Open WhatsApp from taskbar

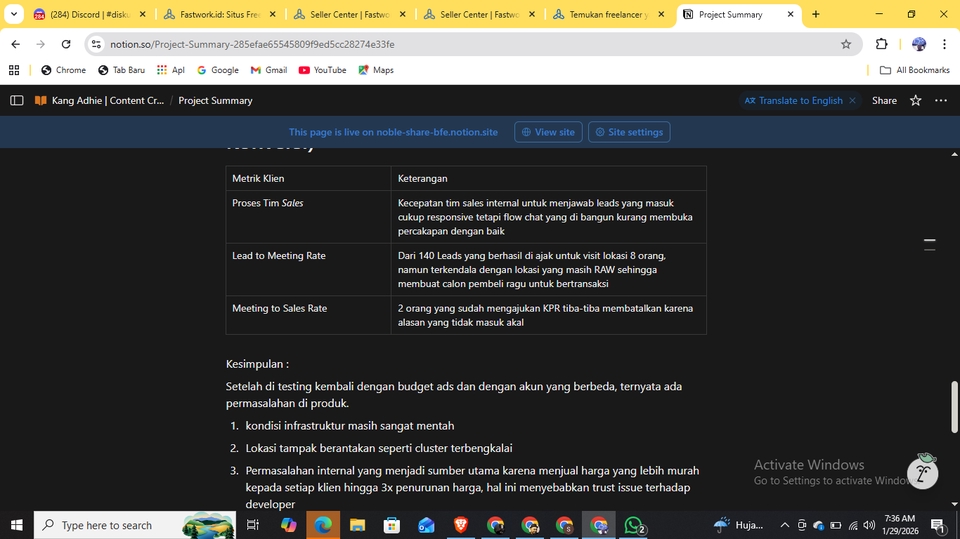coord(634,525)
